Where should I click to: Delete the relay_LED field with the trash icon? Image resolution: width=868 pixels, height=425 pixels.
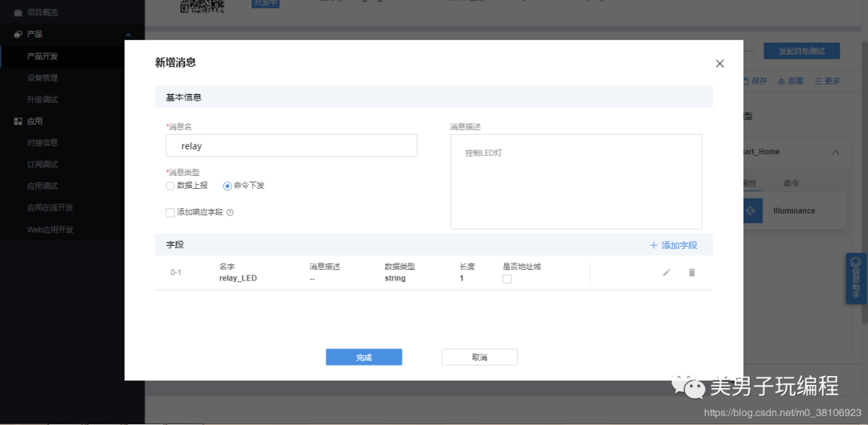[691, 272]
